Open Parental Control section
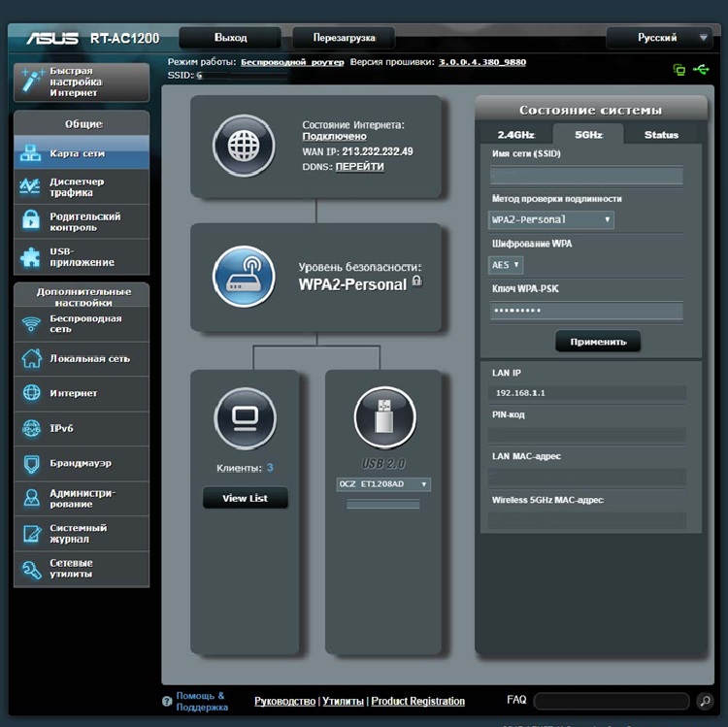Image resolution: width=728 pixels, height=727 pixels. coord(82,221)
